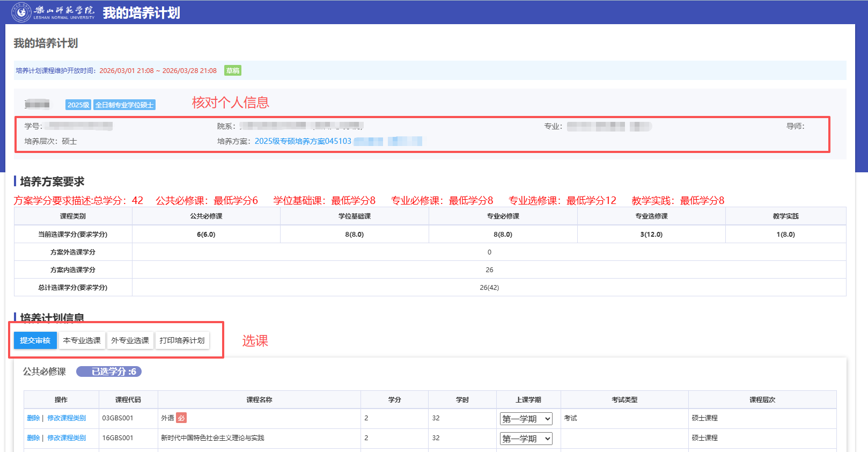
Task: Modify course category for 16GBS001
Action: (x=67, y=438)
